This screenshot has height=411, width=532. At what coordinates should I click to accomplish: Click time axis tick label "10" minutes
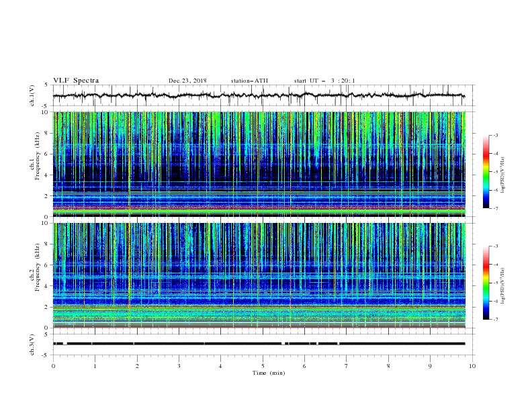point(472,366)
